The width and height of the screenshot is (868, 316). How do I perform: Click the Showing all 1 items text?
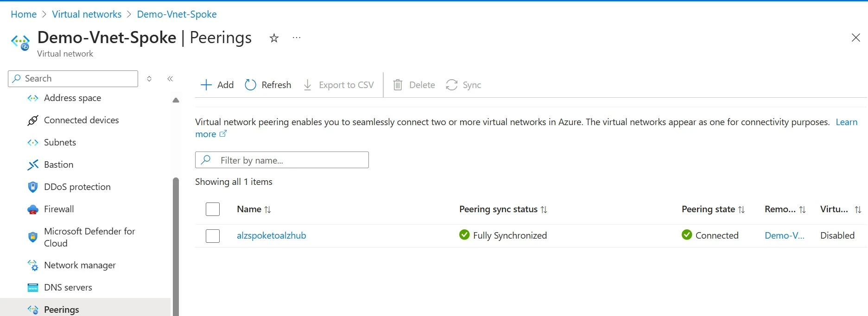(x=234, y=182)
